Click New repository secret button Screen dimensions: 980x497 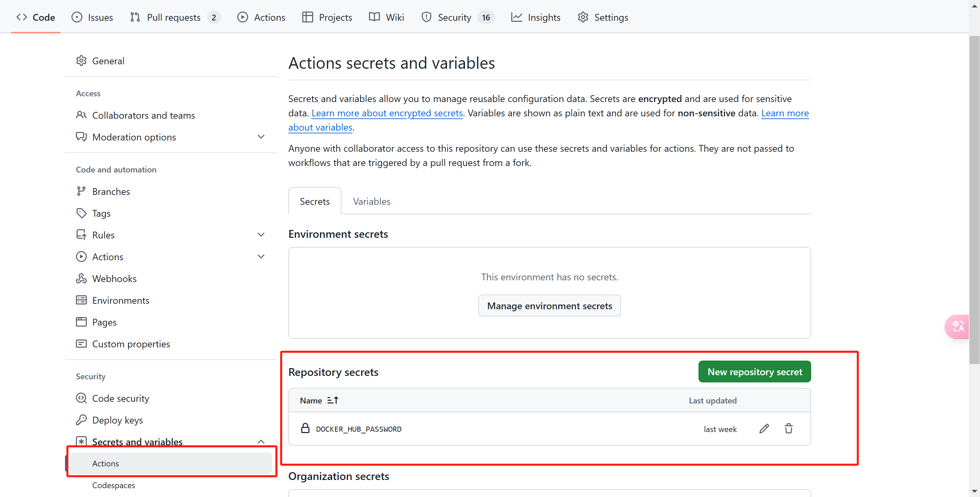tap(754, 371)
